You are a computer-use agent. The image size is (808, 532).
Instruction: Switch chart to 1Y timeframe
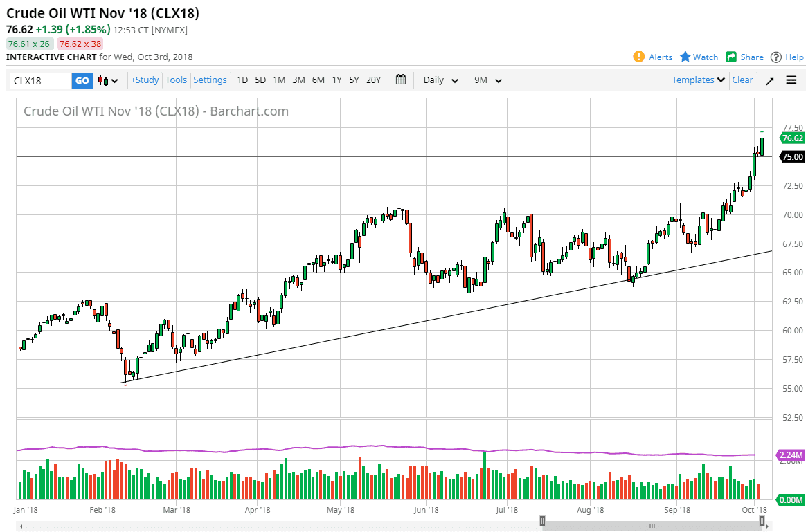click(336, 80)
